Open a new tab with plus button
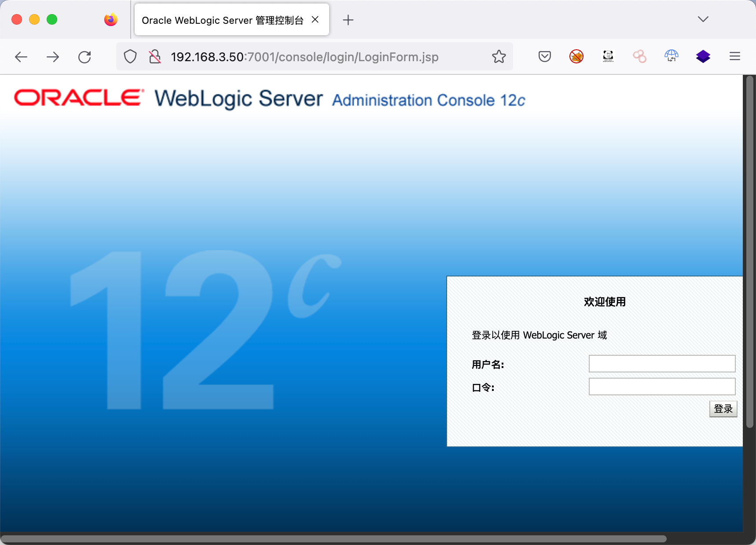Screen dimensions: 756x545 point(348,20)
